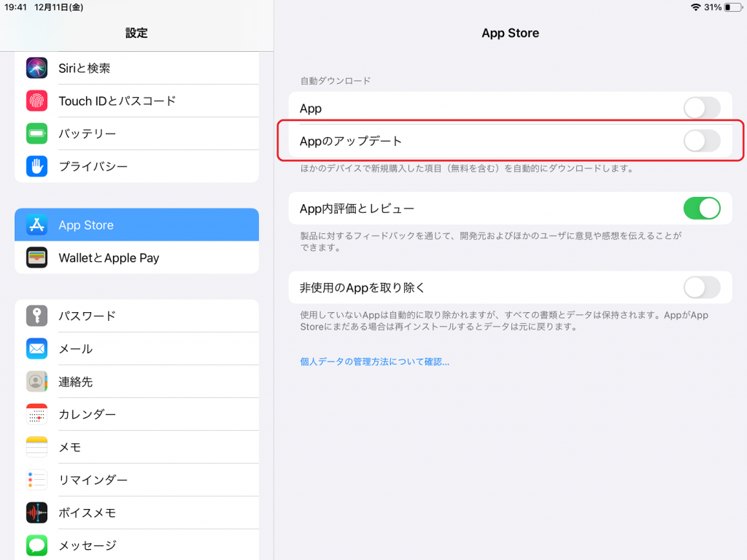Open 個人データの管理方法について確認 link
Image resolution: width=747 pixels, height=560 pixels.
click(x=374, y=362)
